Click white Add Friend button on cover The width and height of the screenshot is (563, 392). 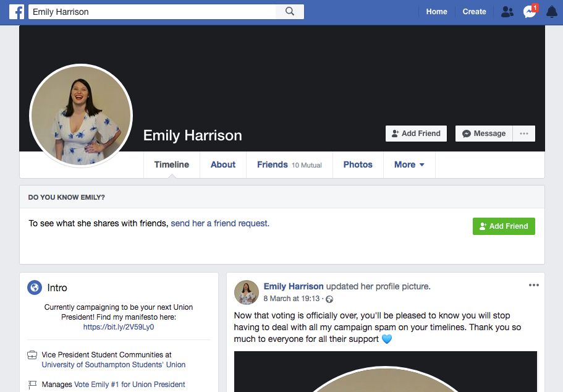416,134
